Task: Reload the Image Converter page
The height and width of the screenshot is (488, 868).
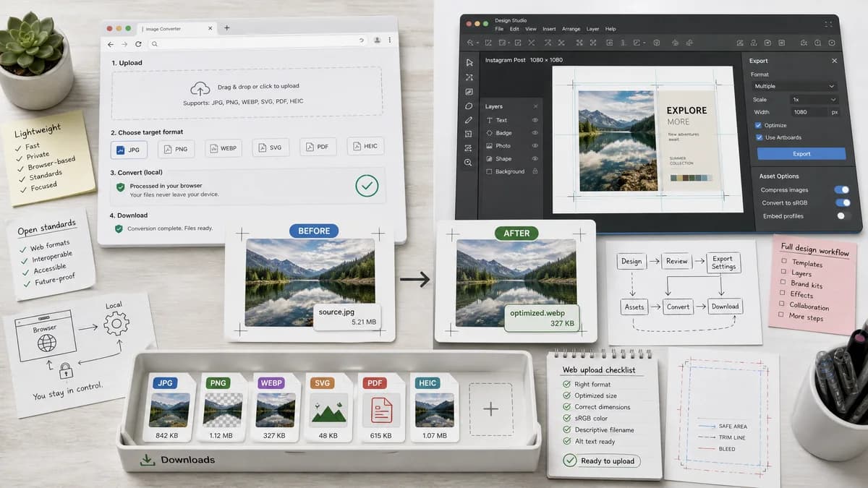Action: pos(138,44)
